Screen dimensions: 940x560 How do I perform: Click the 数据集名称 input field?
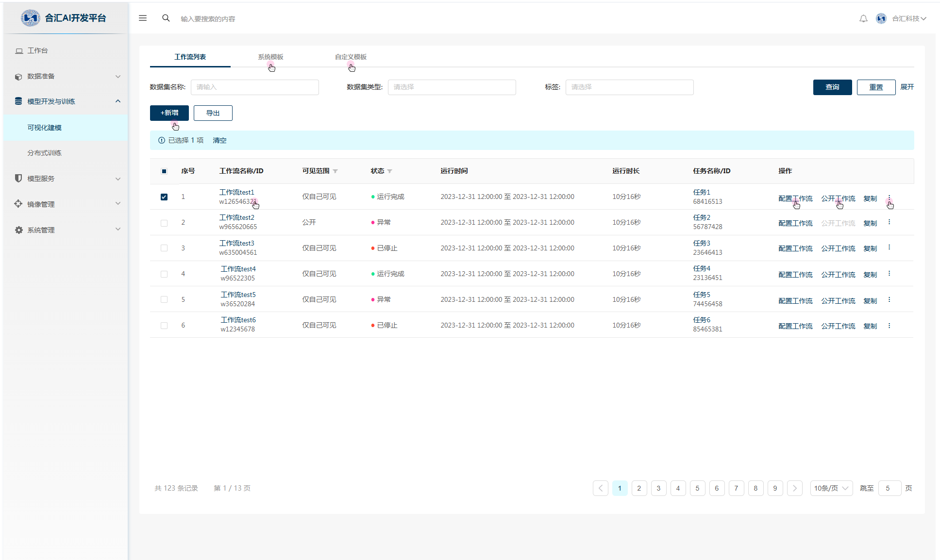coord(254,87)
